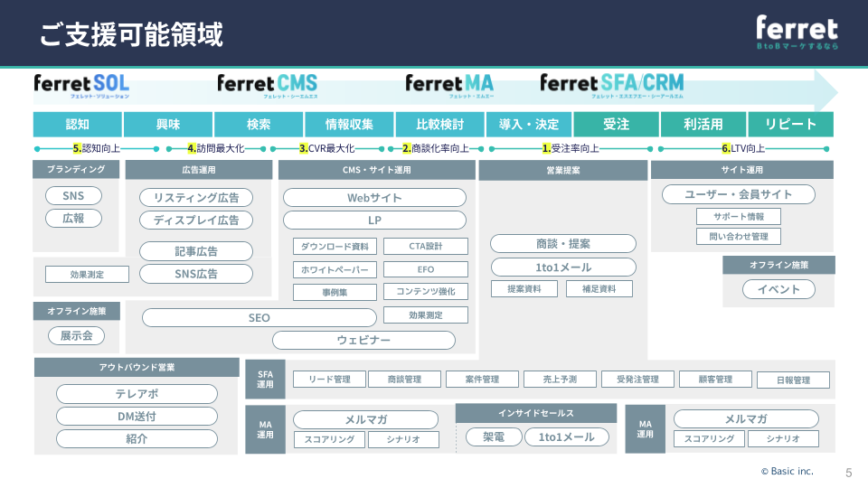Select the 比較検討 stage tab
Image resolution: width=868 pixels, height=488 pixels.
tap(440, 125)
